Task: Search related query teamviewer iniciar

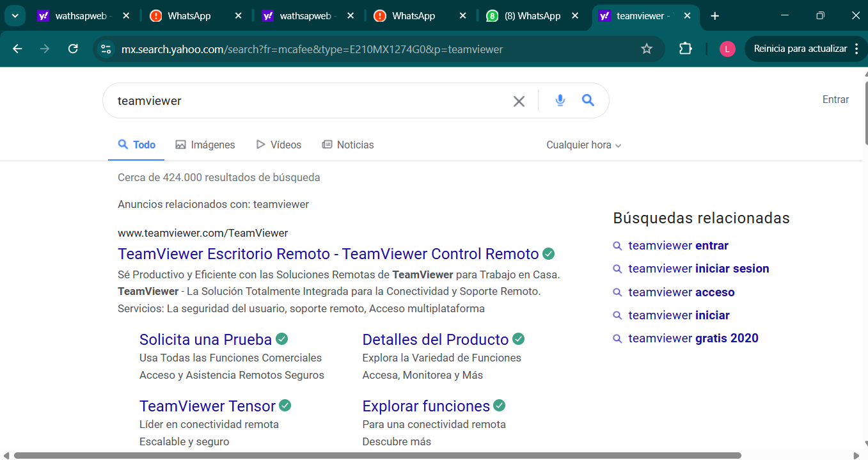Action: click(x=679, y=315)
